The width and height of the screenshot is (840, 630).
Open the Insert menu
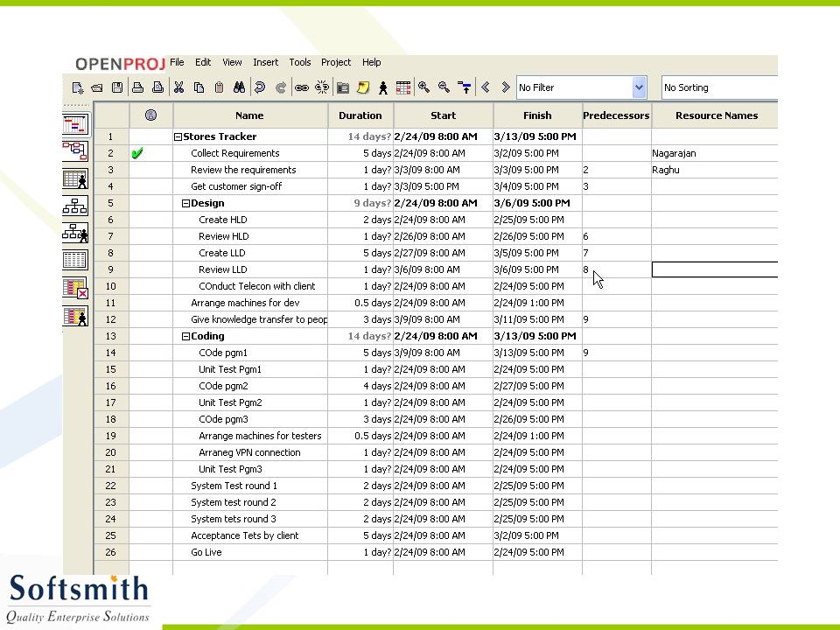point(266,62)
